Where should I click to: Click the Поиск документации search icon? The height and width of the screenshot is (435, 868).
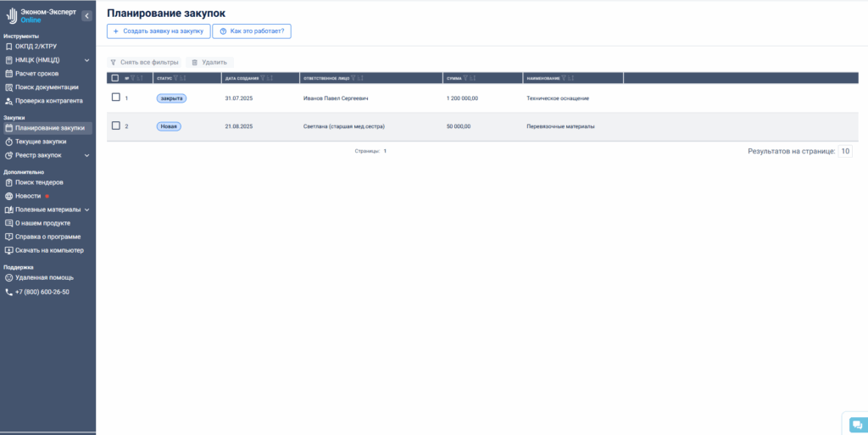click(8, 87)
